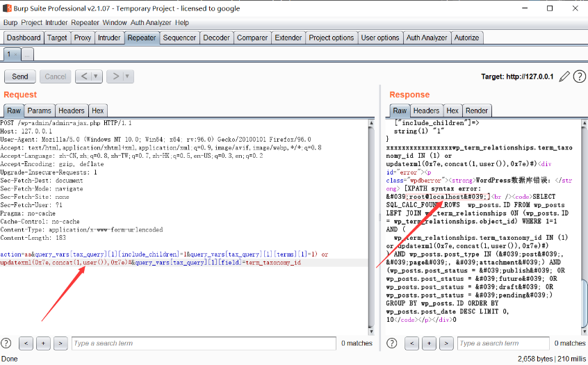Open the Repeater menu

85,22
